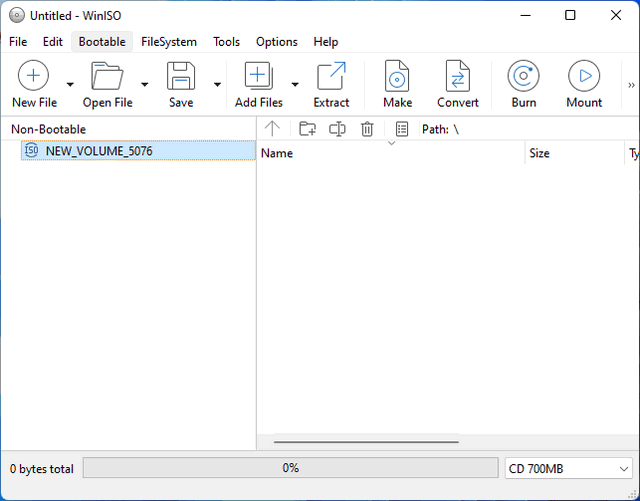Click the New File toolbar icon
This screenshot has width=640, height=501.
[x=33, y=77]
